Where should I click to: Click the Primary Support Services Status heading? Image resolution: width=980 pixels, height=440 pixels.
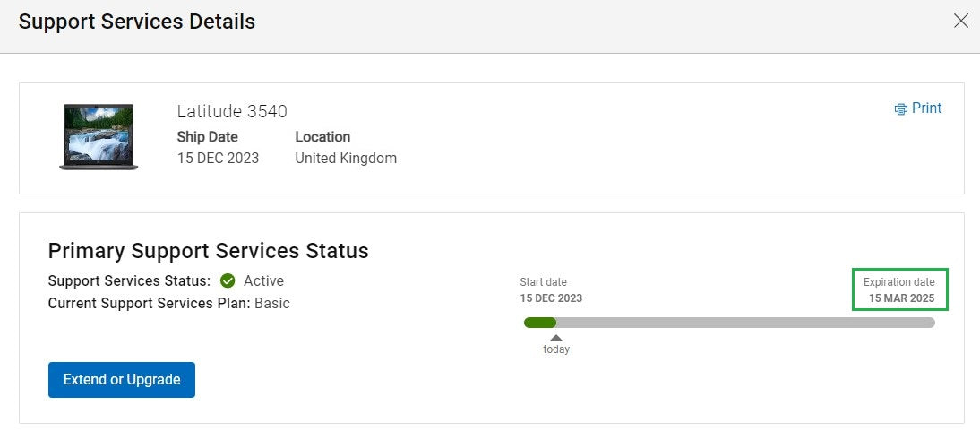(x=208, y=251)
